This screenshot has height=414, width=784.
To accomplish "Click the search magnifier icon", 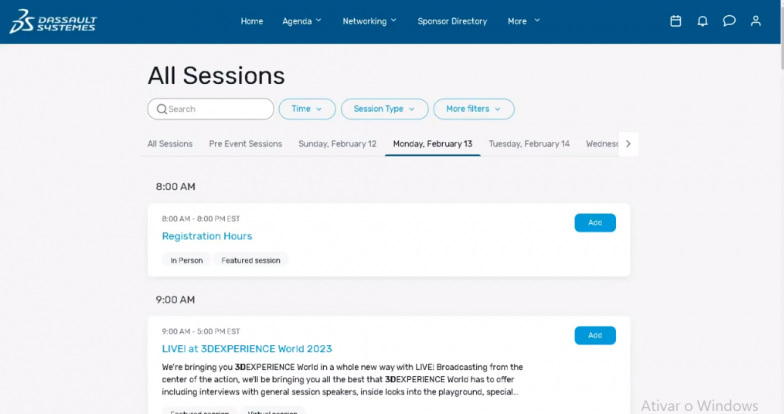I will [160, 109].
